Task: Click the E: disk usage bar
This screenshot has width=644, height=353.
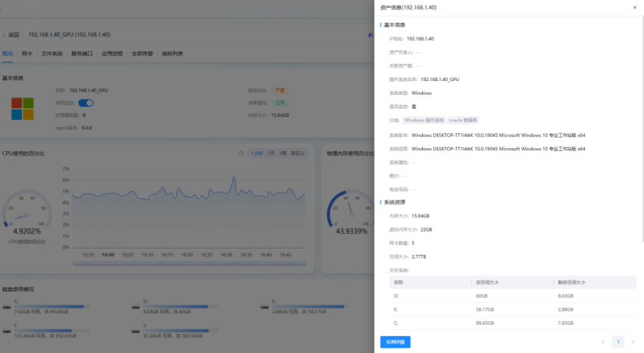Action: coord(310,306)
